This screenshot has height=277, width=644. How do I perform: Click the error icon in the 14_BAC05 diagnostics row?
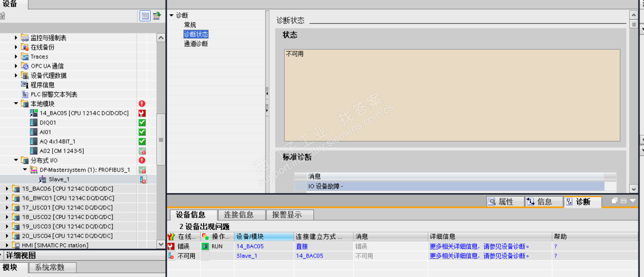[171, 246]
